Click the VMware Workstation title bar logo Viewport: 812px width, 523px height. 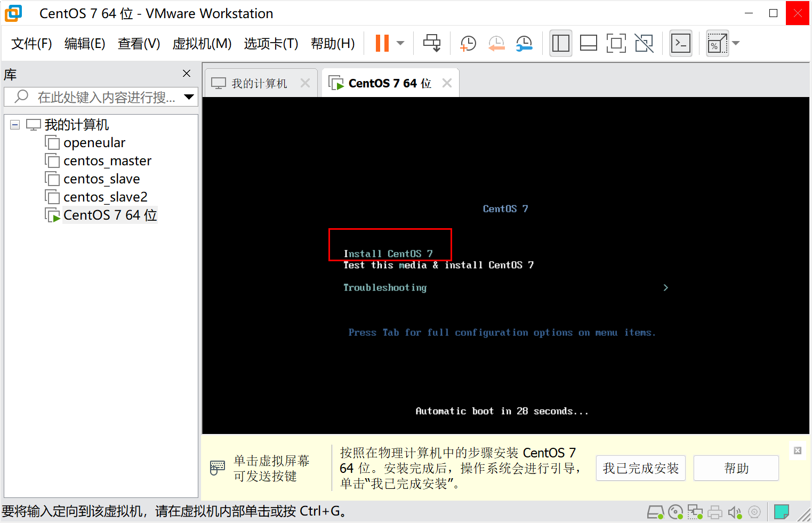click(13, 13)
